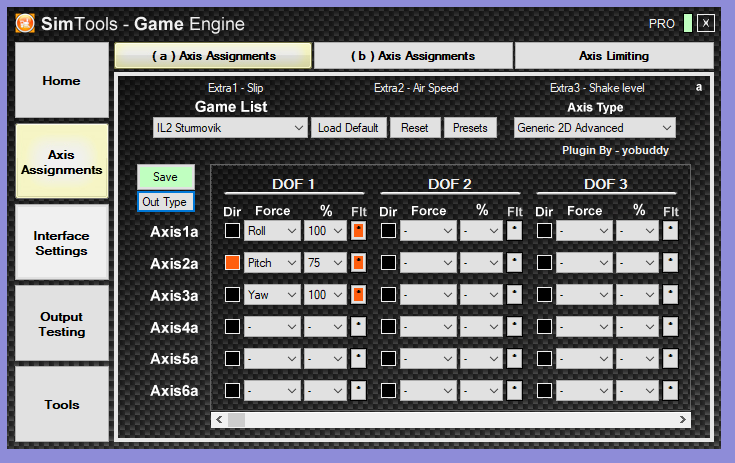Open the Game List dropdown showing IL2 Sturmovik
The width and height of the screenshot is (735, 463).
coord(230,127)
